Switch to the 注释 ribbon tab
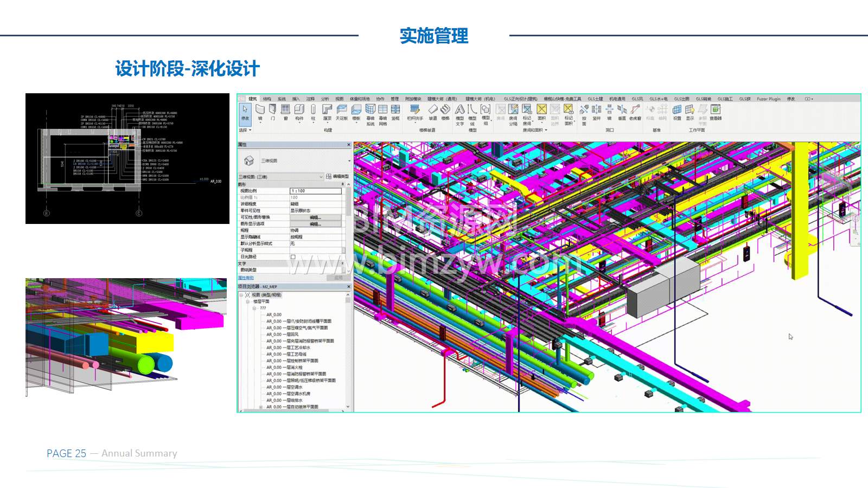Image resolution: width=868 pixels, height=488 pixels. 310,99
